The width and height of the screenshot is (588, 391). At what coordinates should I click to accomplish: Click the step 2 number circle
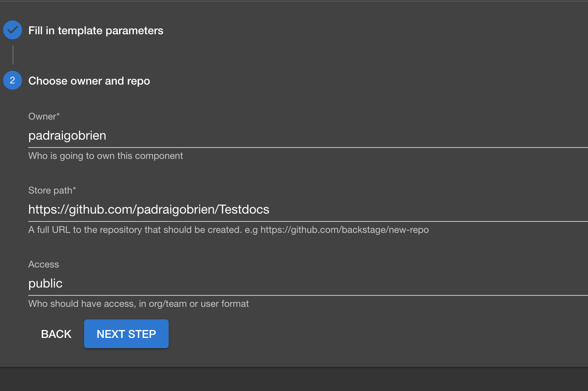(13, 80)
